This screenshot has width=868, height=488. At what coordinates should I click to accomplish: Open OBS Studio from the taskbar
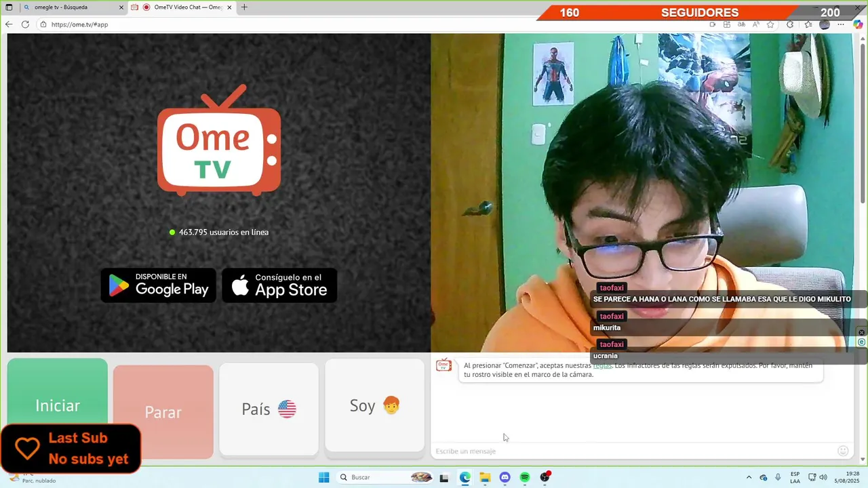point(545,477)
